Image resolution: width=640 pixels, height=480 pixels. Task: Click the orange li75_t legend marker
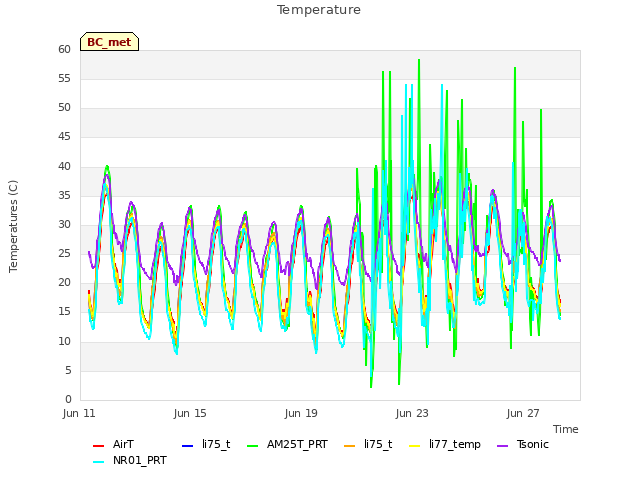350,446
